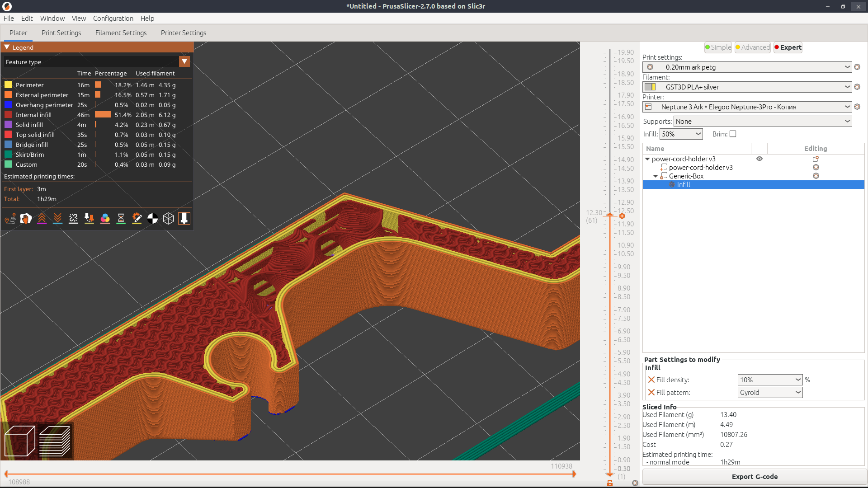Switch to sliced layers preview view

pos(55,441)
